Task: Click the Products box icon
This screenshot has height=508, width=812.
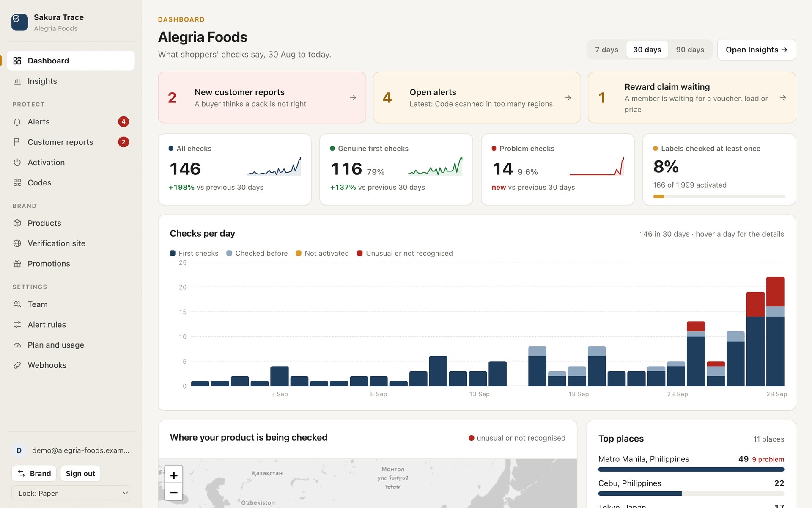Action: [x=17, y=223]
